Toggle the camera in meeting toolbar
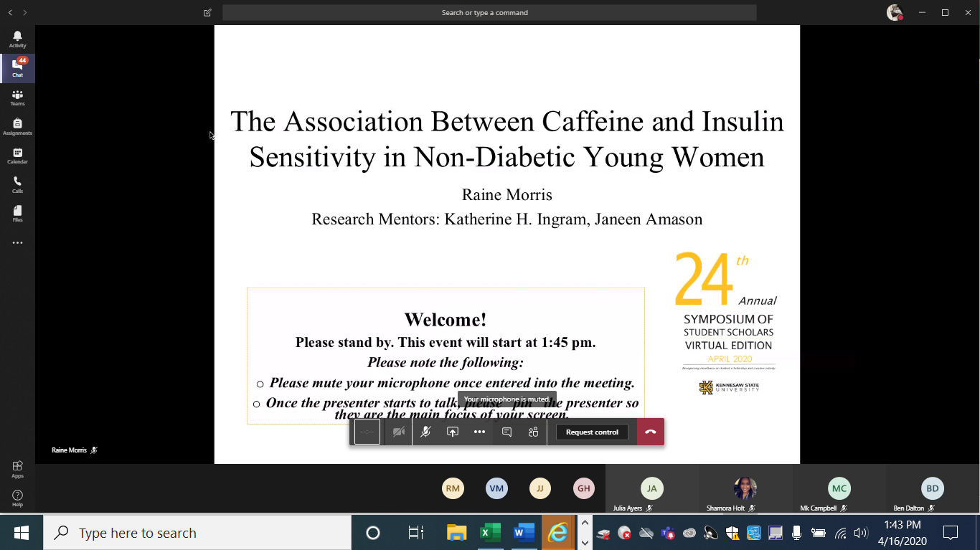 (399, 432)
